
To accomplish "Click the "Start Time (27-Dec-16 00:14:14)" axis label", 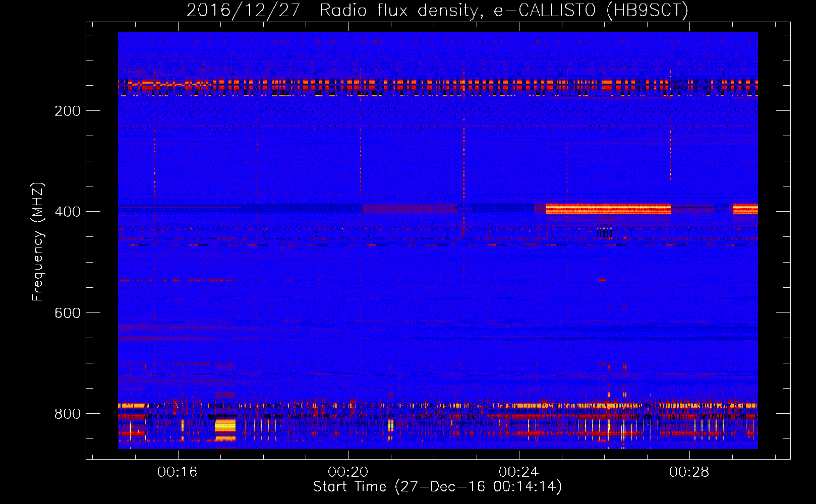I will coord(437,487).
